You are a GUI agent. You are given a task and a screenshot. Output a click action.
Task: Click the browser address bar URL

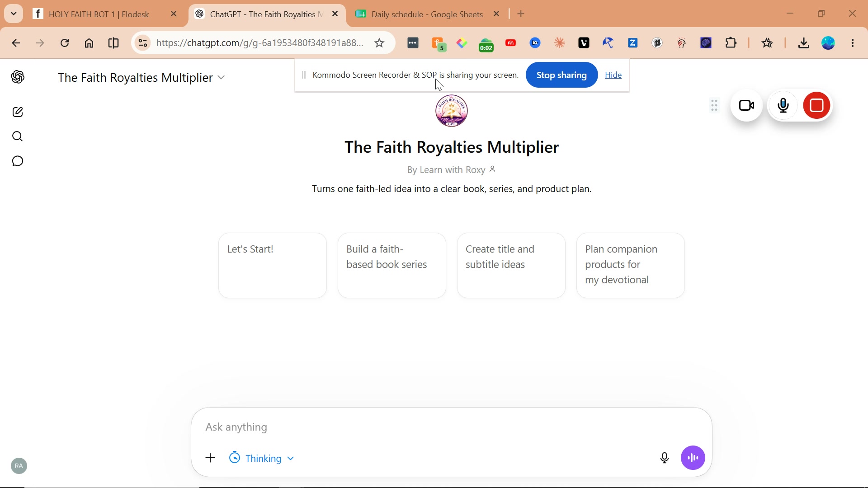260,43
